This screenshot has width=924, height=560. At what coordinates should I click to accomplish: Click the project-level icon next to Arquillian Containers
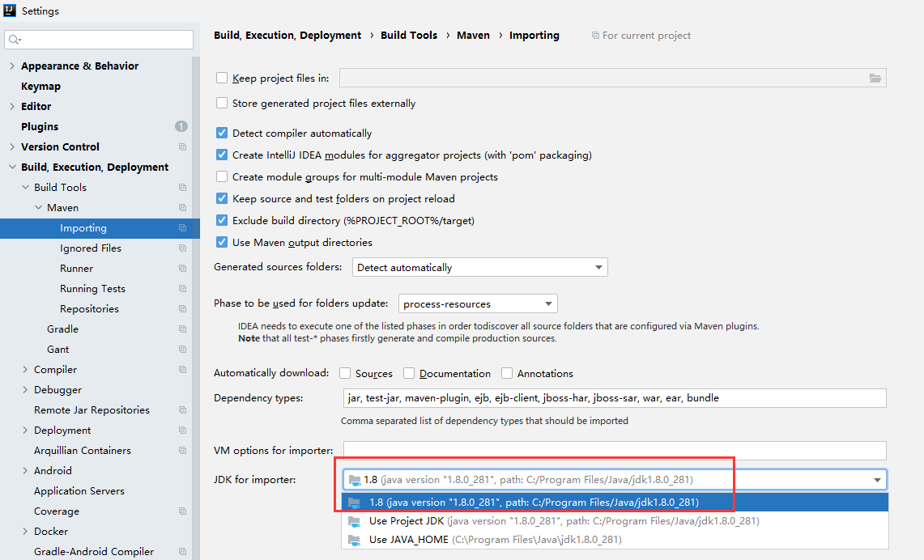tap(183, 451)
